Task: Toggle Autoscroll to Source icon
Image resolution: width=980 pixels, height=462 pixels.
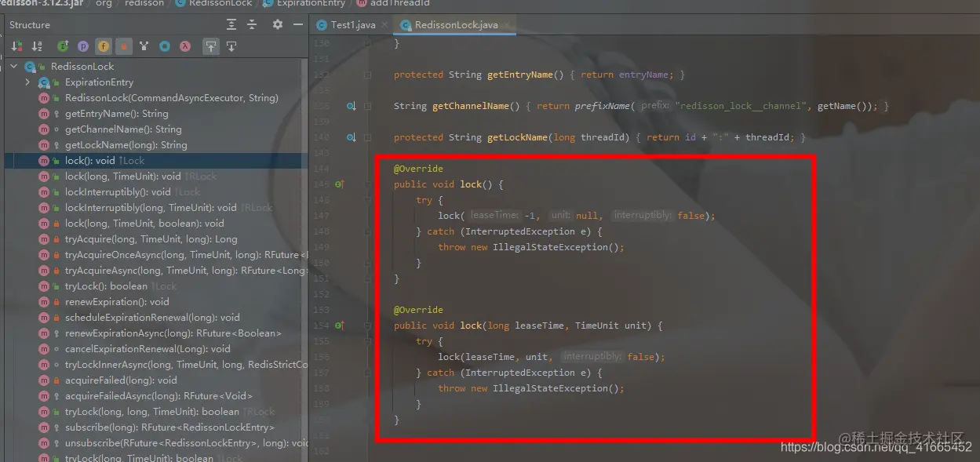Action: pyautogui.click(x=210, y=46)
